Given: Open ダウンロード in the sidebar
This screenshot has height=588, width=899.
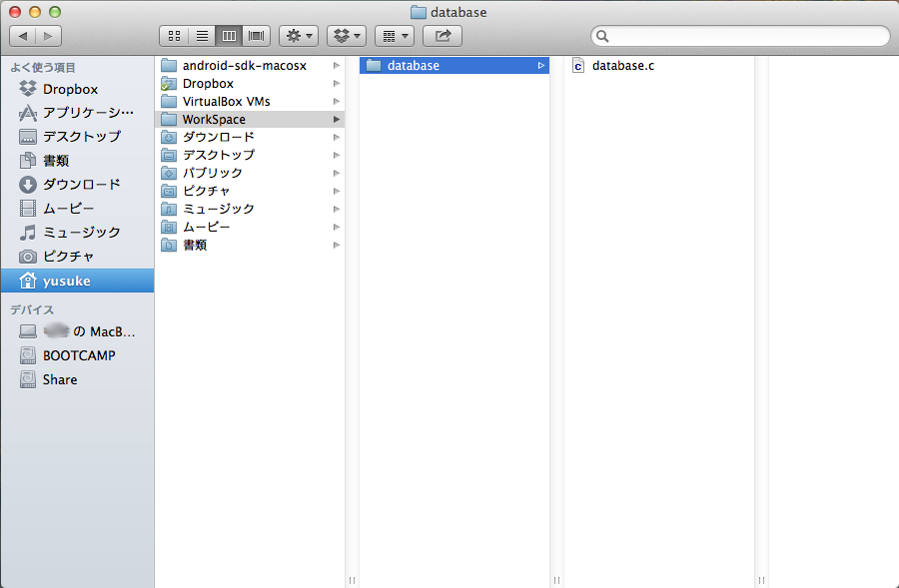Looking at the screenshot, I should pyautogui.click(x=77, y=185).
